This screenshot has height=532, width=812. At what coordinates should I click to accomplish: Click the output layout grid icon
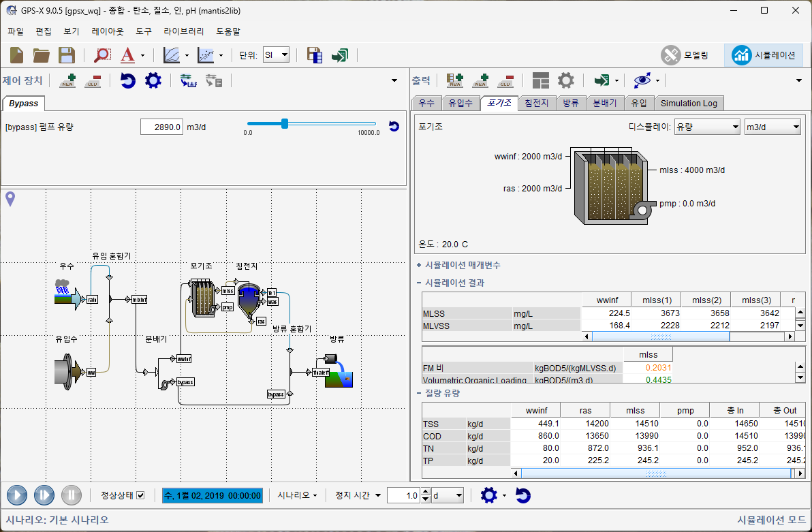541,81
